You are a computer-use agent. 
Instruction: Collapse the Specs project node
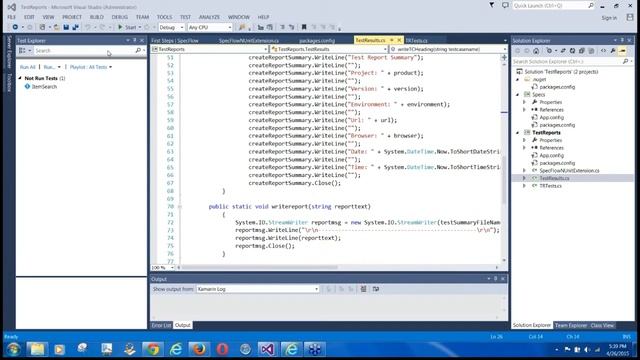pyautogui.click(x=518, y=94)
